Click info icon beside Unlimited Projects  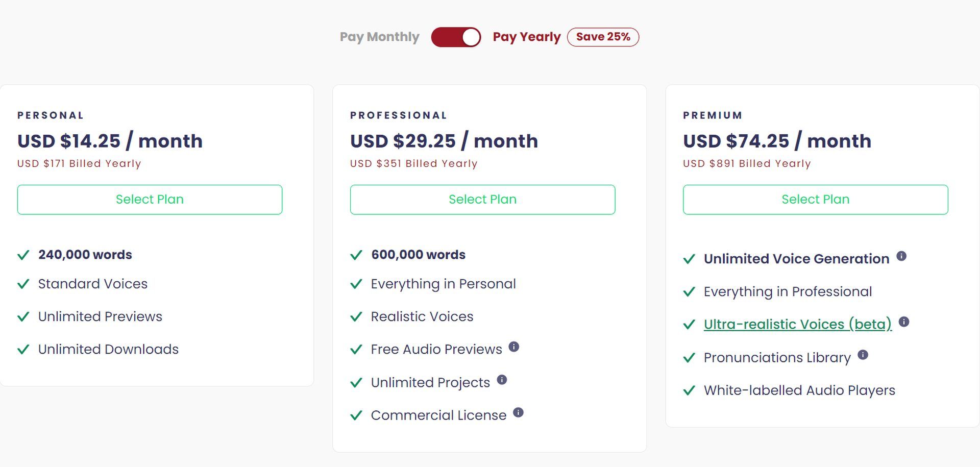[502, 380]
